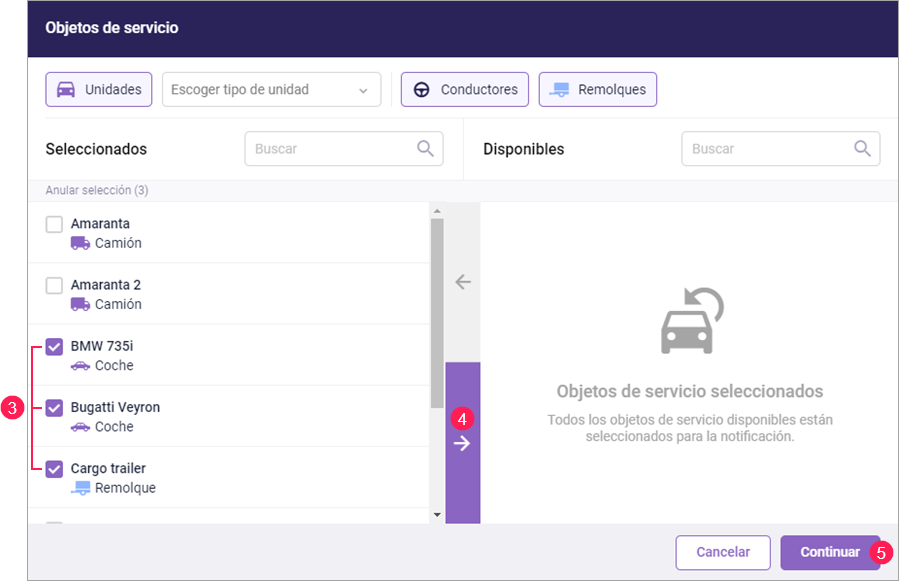Open the Escoger tipo de unidad dropdown
Screen dimensions: 899x581
(271, 90)
